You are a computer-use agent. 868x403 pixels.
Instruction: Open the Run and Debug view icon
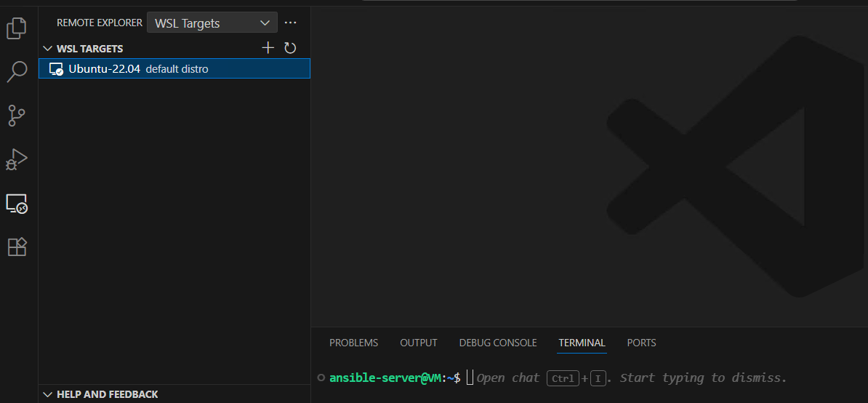(17, 159)
